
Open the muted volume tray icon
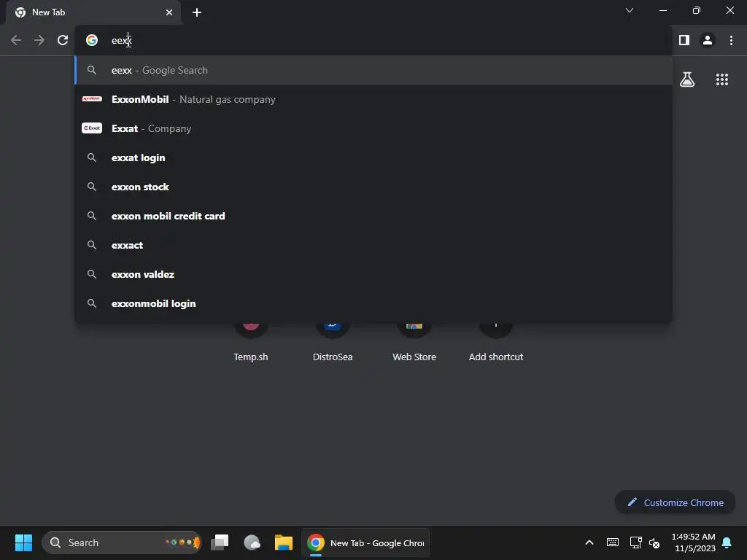[x=654, y=542]
